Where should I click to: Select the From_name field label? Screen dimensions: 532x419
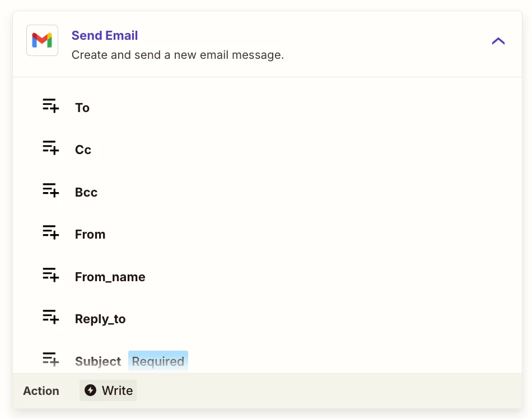[110, 277]
